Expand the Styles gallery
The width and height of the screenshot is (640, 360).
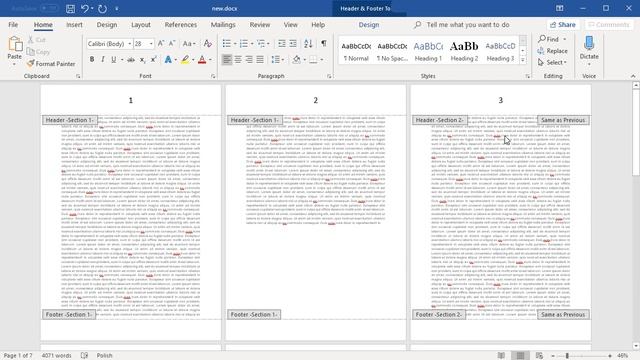click(x=523, y=60)
